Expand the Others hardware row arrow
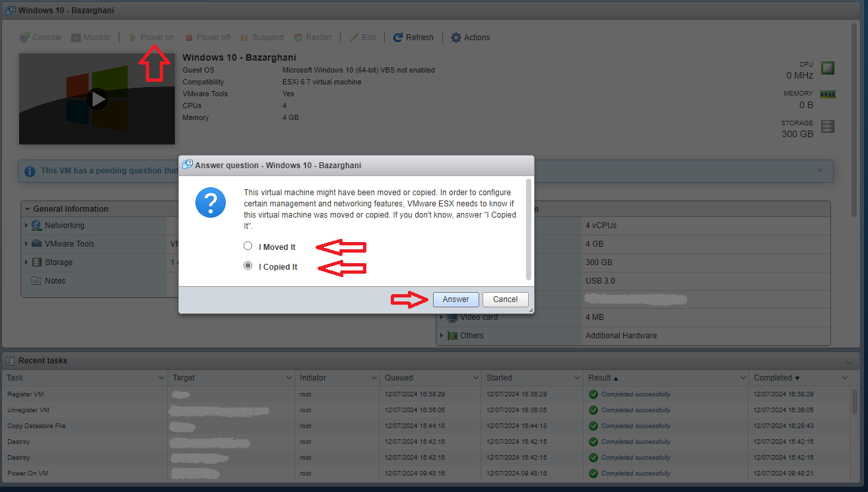Screen dimensions: 868x492 click(442, 336)
